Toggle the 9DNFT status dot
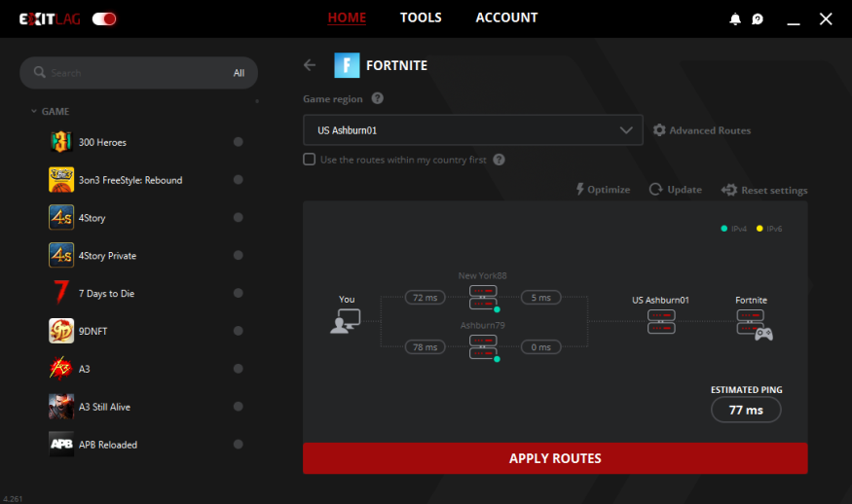Screen dimensions: 852x504 (238, 331)
